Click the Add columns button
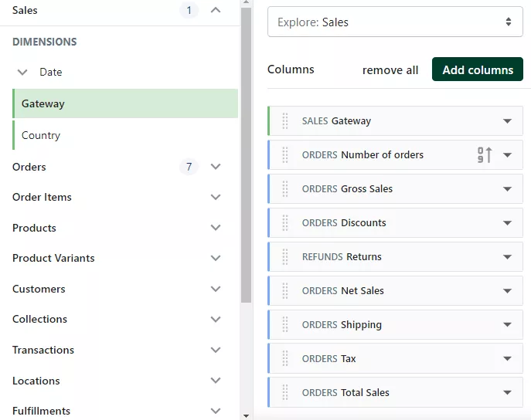531x420 pixels. click(477, 69)
